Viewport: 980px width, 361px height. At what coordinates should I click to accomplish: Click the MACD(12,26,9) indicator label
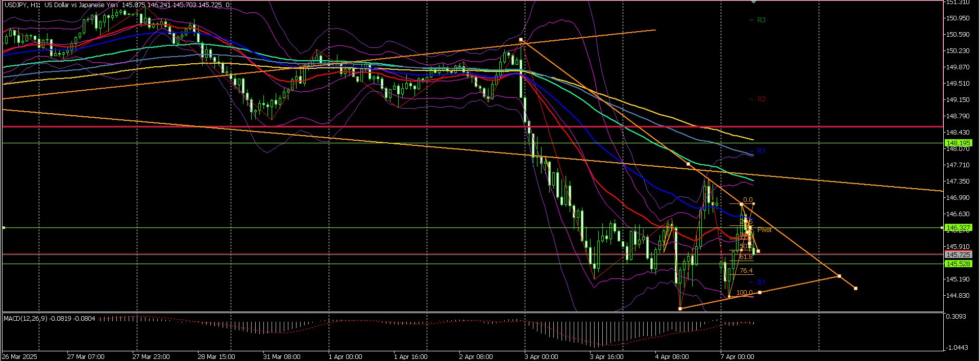[26, 318]
